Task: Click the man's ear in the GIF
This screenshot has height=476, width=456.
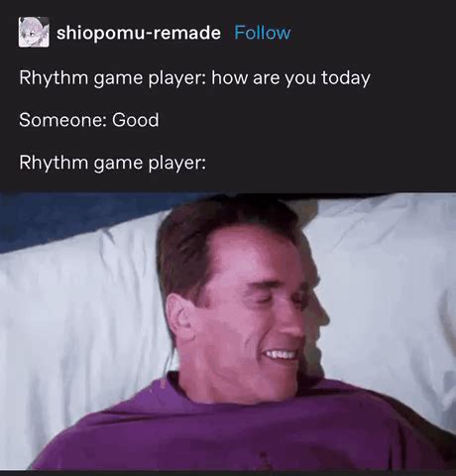Action: pyautogui.click(x=180, y=317)
